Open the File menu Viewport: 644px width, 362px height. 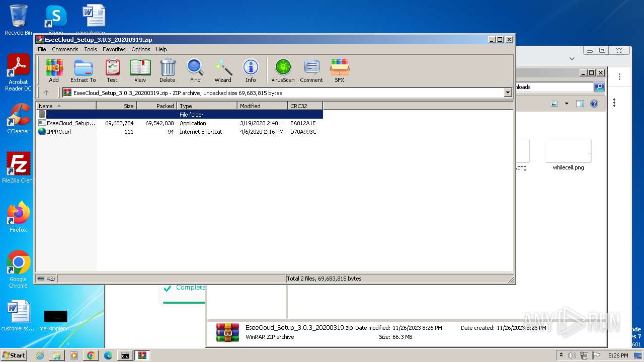[x=42, y=49]
